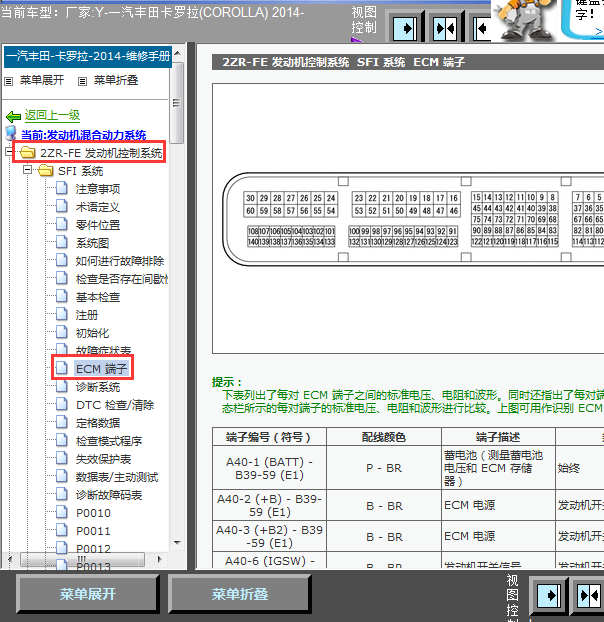Click the bottom 菜单展开 button
The height and width of the screenshot is (622, 604).
pos(88,594)
